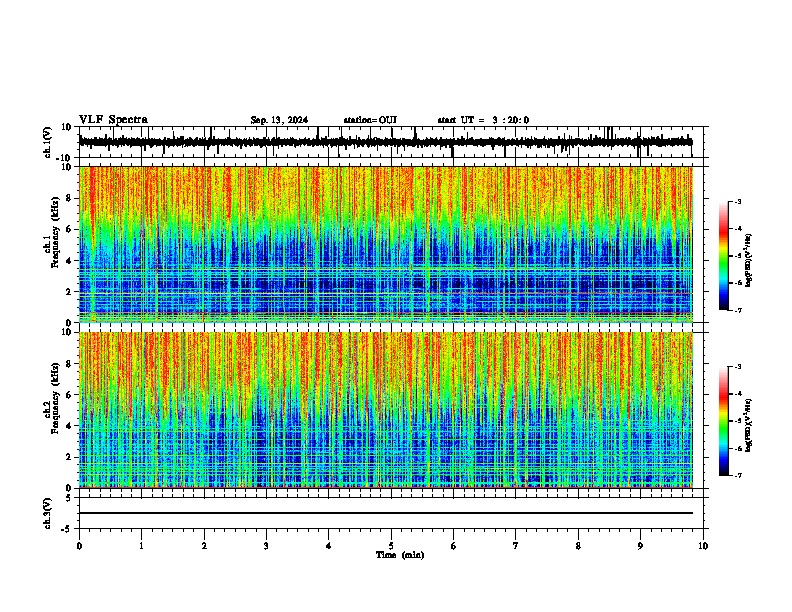The height and width of the screenshot is (612, 792).
Task: Click the "ch.3(V)" axis label
Action: 48,513
